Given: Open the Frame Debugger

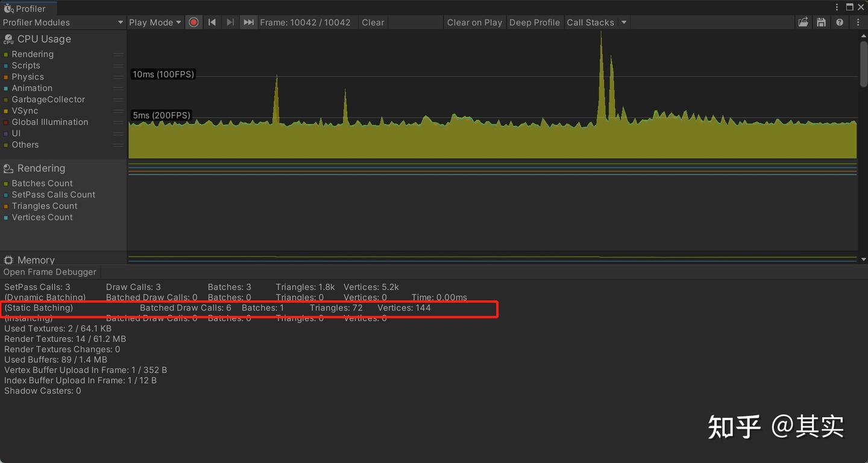Looking at the screenshot, I should click(50, 272).
